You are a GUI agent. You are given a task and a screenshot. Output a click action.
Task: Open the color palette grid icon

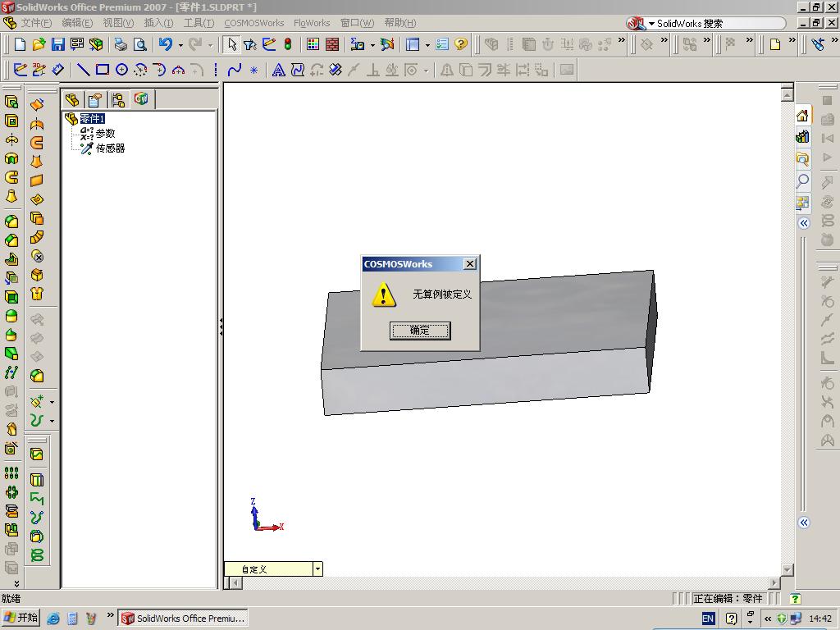(x=313, y=44)
